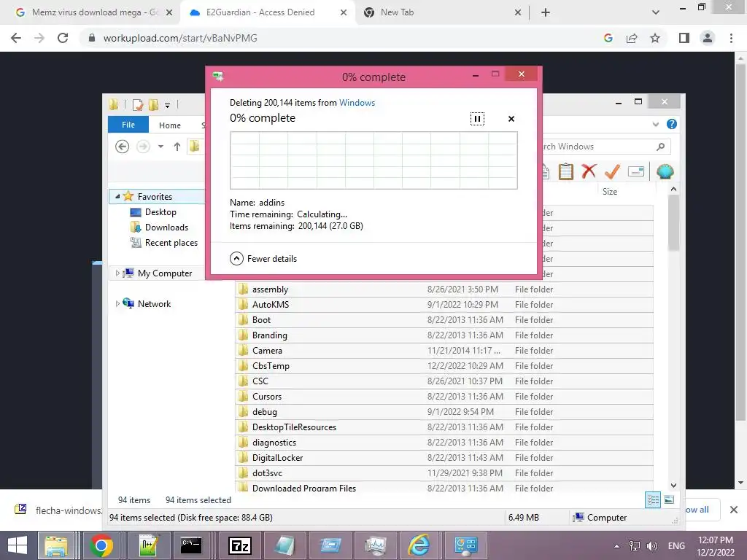
Task: Click share this page icon
Action: pos(632,38)
